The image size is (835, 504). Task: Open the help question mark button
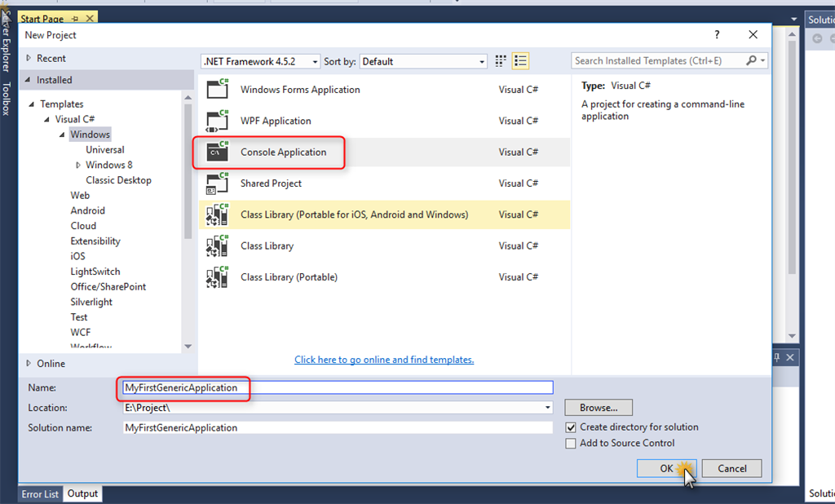pyautogui.click(x=717, y=34)
